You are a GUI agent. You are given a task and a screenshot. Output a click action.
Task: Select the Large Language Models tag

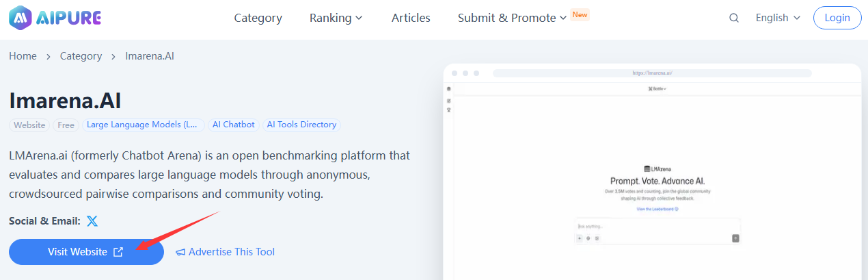click(144, 125)
